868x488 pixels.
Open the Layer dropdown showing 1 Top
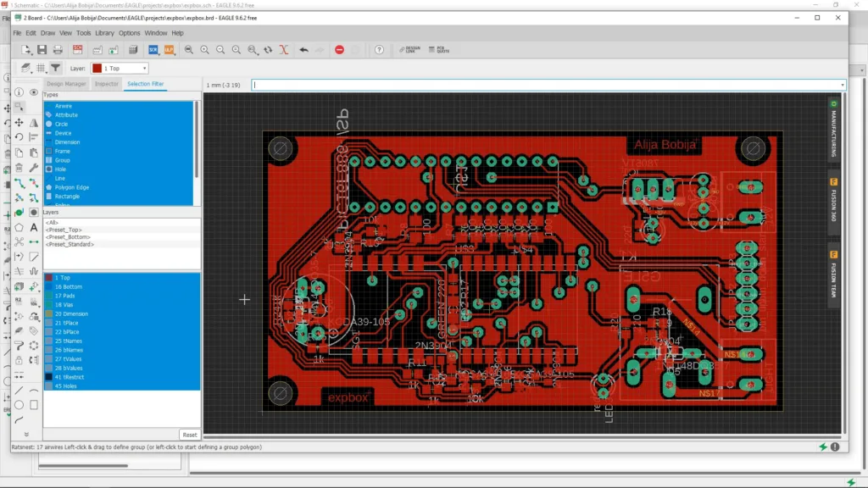[120, 68]
